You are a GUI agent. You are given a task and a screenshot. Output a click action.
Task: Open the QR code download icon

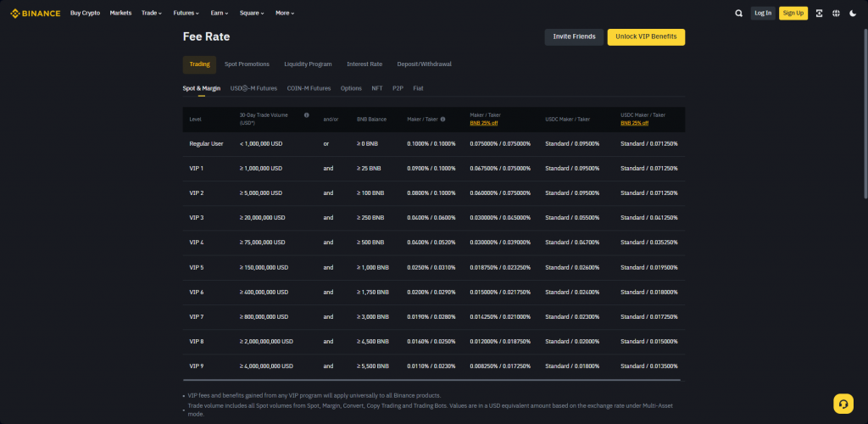[820, 14]
